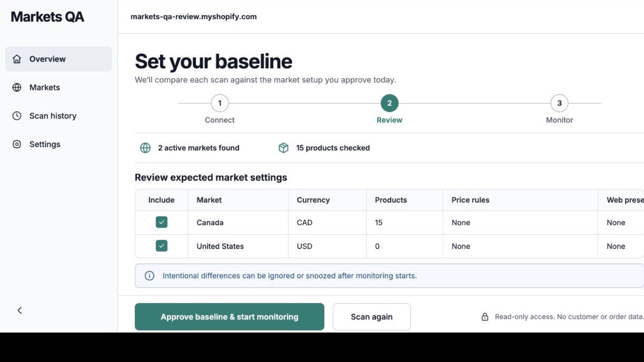Click the Set your baseline heading
This screenshot has width=644, height=362.
[x=214, y=62]
